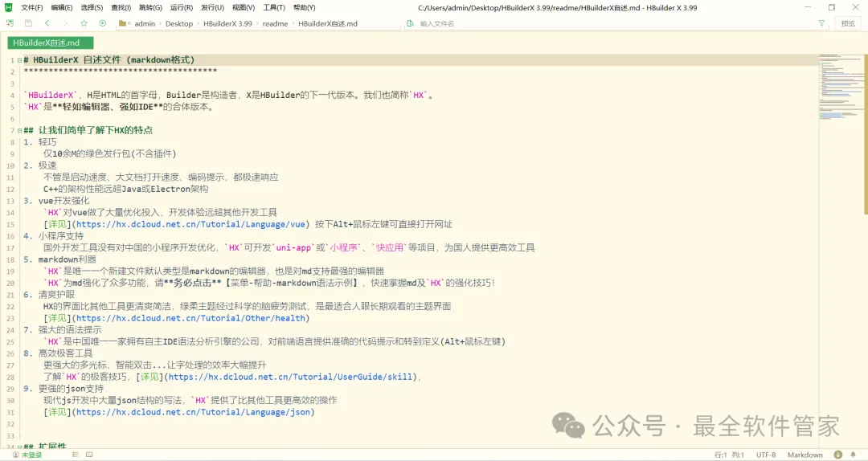This screenshot has height=461, width=868.
Task: Click the 高效极客工具 list item
Action: (65, 353)
